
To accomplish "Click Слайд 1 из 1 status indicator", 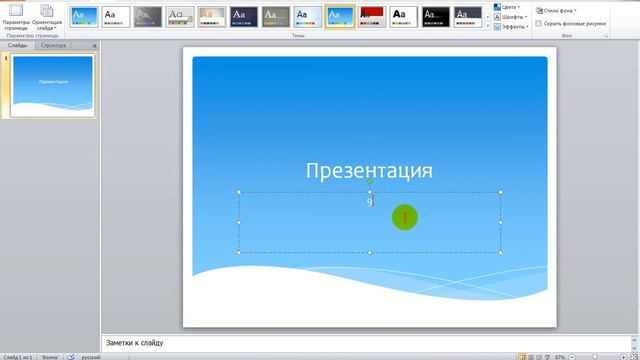I will tap(18, 357).
